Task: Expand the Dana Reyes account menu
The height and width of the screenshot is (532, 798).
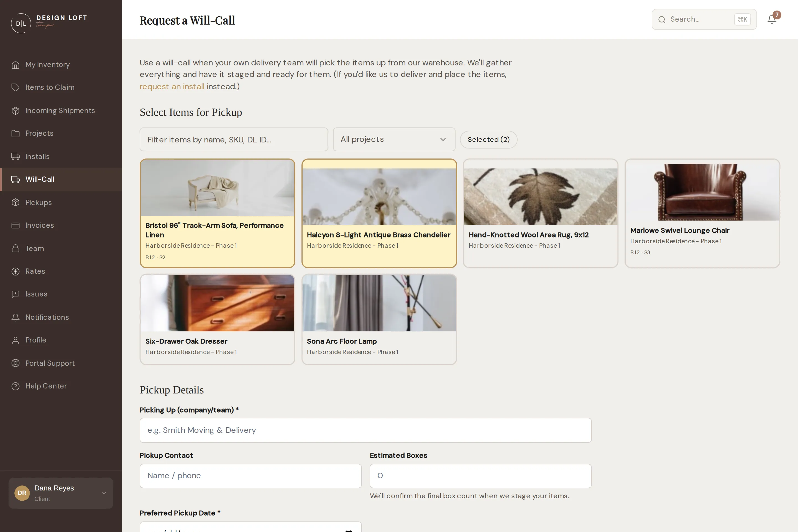Action: click(61, 493)
